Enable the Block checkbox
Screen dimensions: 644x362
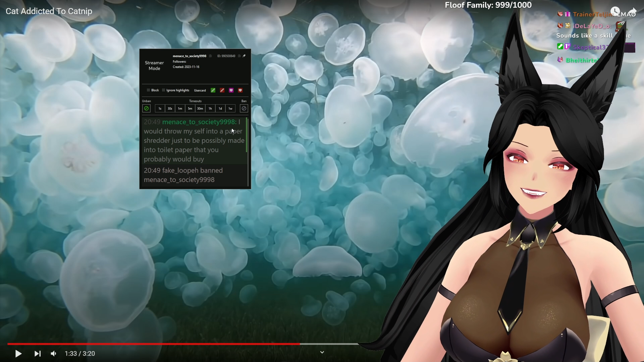point(148,90)
